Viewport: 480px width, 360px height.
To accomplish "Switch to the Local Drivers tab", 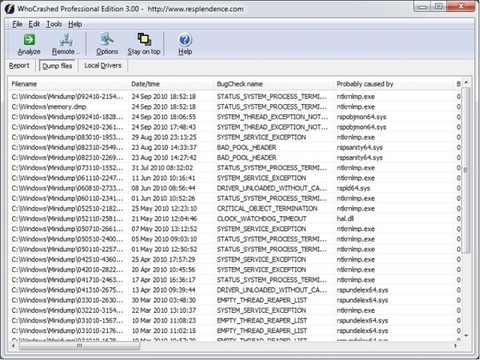I will 103,66.
